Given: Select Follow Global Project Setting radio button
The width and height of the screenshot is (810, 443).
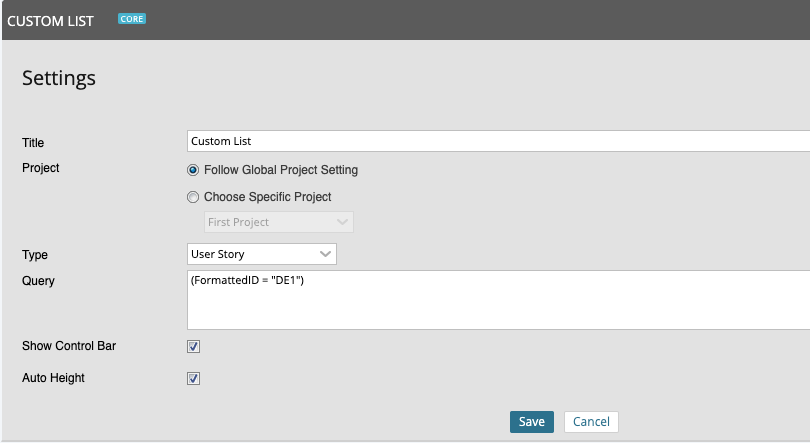Looking at the screenshot, I should tap(194, 170).
